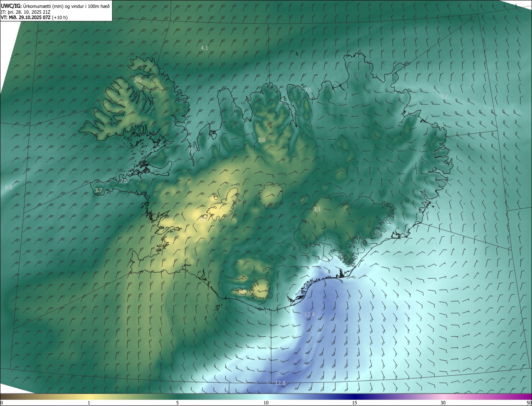Viewport: 532px width, 406px height.
Task: Click the 0 tick on the color scale
Action: pos(2,403)
